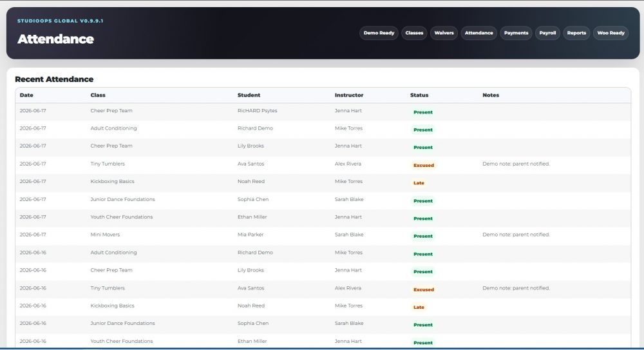Open the Waivers page
This screenshot has height=350, width=644.
[x=444, y=33]
